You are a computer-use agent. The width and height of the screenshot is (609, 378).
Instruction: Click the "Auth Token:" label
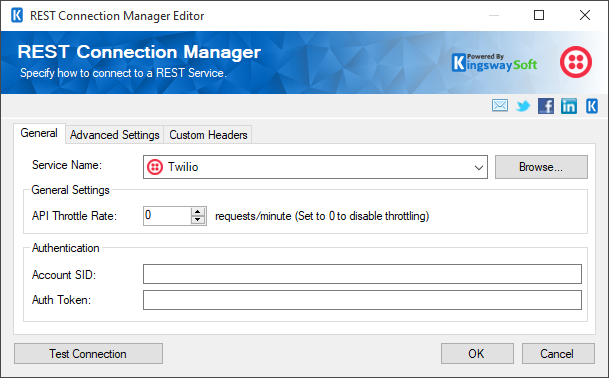pos(61,300)
